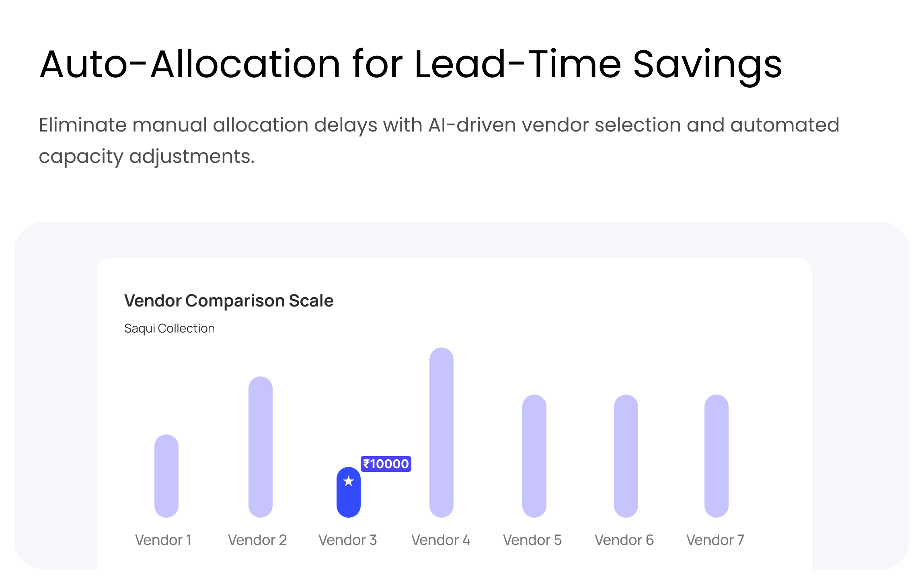
Task: Click the Vendor 4 axis label
Action: tap(441, 540)
